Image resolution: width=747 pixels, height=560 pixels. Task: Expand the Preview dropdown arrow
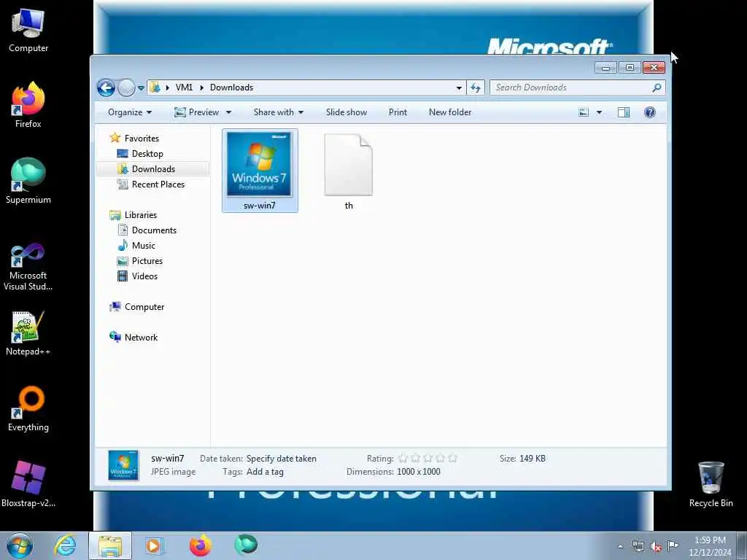pyautogui.click(x=228, y=112)
